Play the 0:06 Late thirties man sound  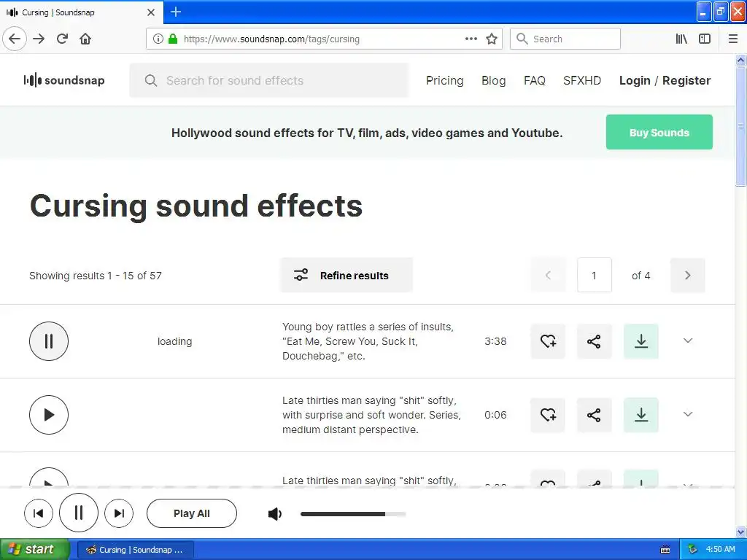(49, 415)
